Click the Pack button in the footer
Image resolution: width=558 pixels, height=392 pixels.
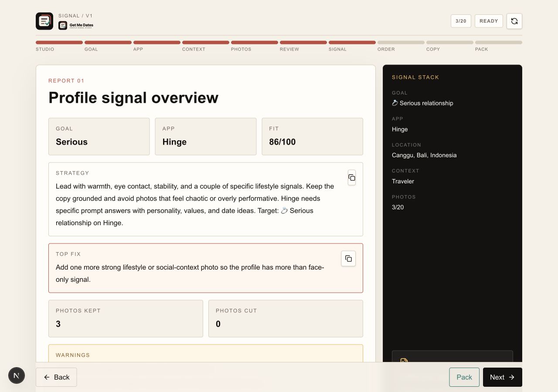[x=464, y=377]
